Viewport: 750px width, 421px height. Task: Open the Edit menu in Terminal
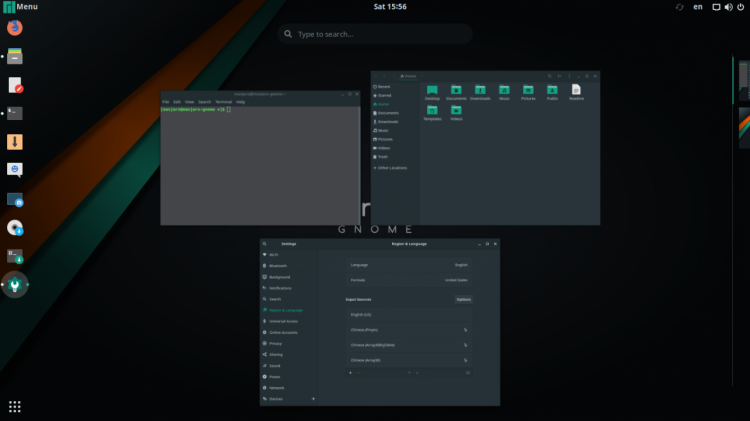click(x=177, y=102)
